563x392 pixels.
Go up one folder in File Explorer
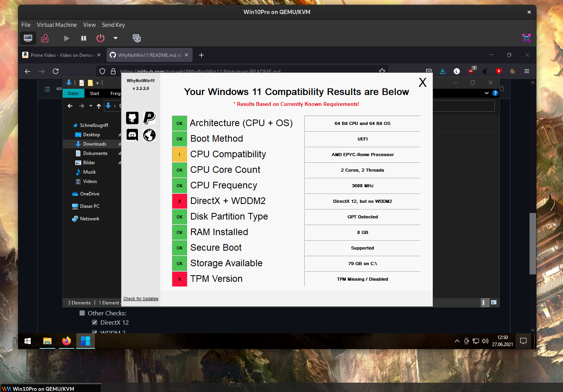coord(99,106)
